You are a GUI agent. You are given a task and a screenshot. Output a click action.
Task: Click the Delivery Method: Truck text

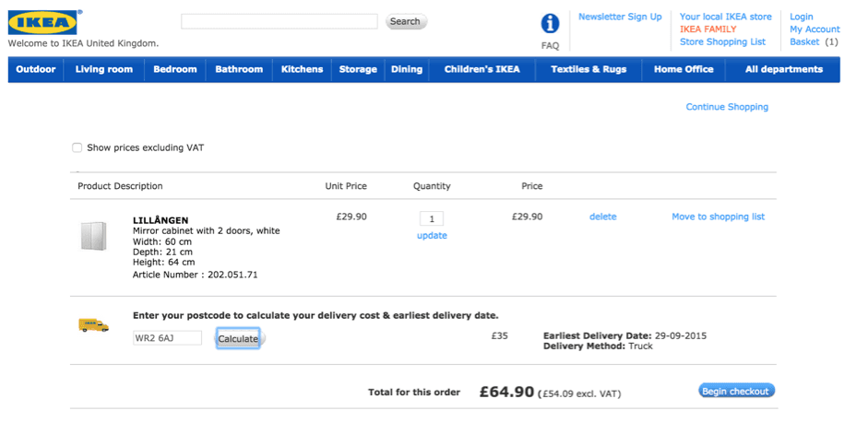coord(598,346)
